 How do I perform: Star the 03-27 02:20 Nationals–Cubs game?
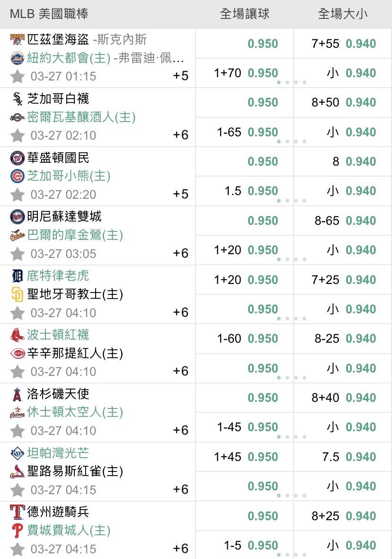[18, 195]
